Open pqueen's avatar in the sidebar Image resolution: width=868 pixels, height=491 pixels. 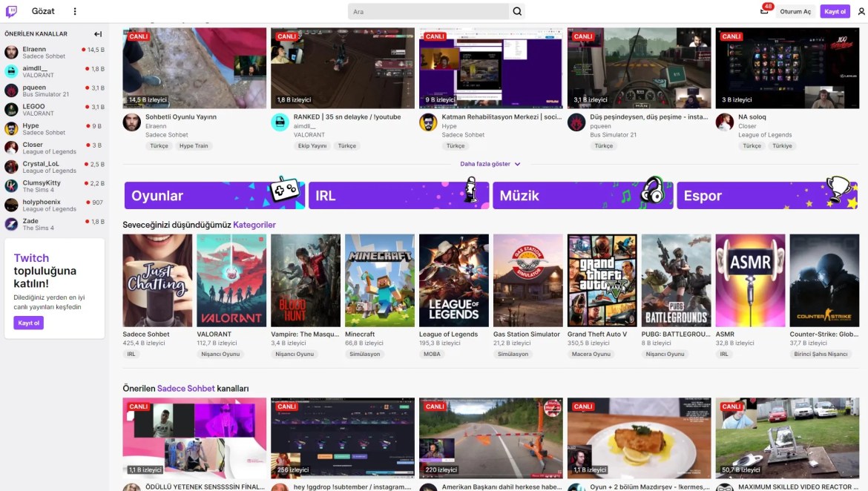(11, 90)
